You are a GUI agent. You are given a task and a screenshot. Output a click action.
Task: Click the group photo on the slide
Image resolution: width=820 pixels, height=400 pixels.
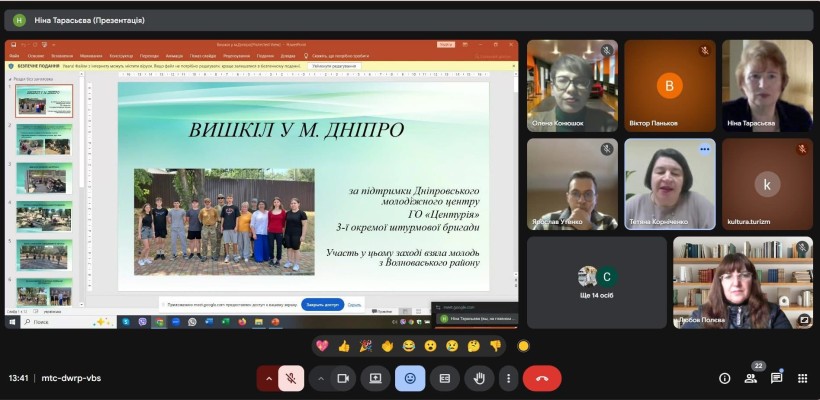224,222
